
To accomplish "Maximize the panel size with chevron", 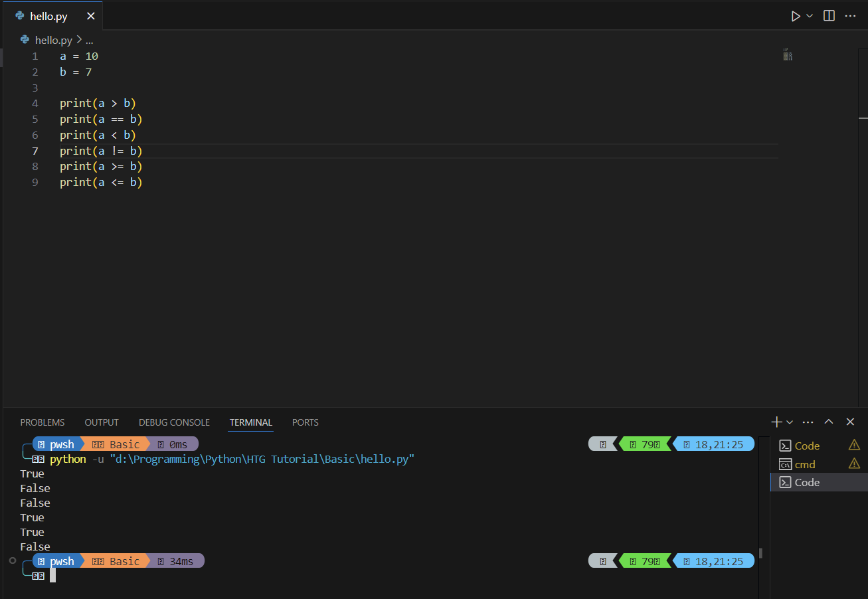I will click(829, 422).
